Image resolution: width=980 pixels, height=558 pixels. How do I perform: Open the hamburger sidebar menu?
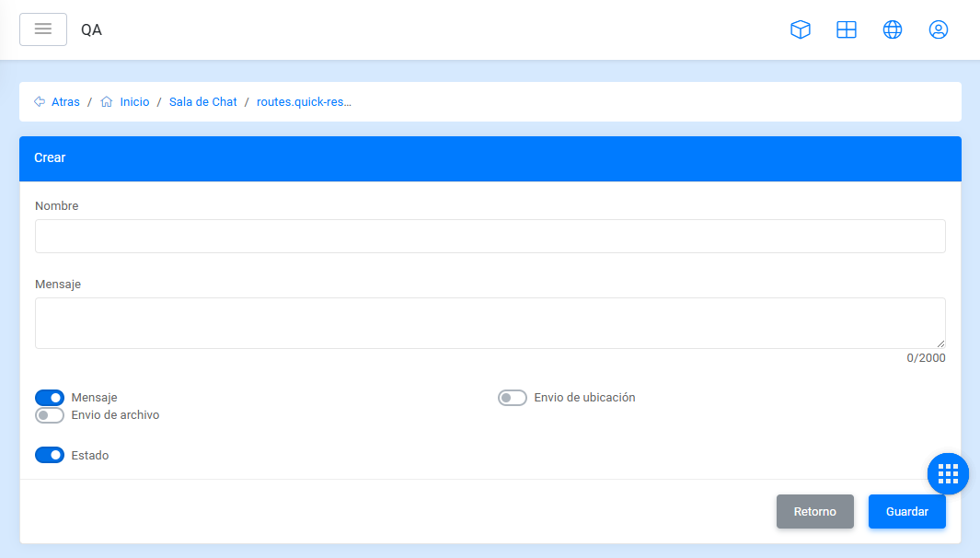(43, 29)
